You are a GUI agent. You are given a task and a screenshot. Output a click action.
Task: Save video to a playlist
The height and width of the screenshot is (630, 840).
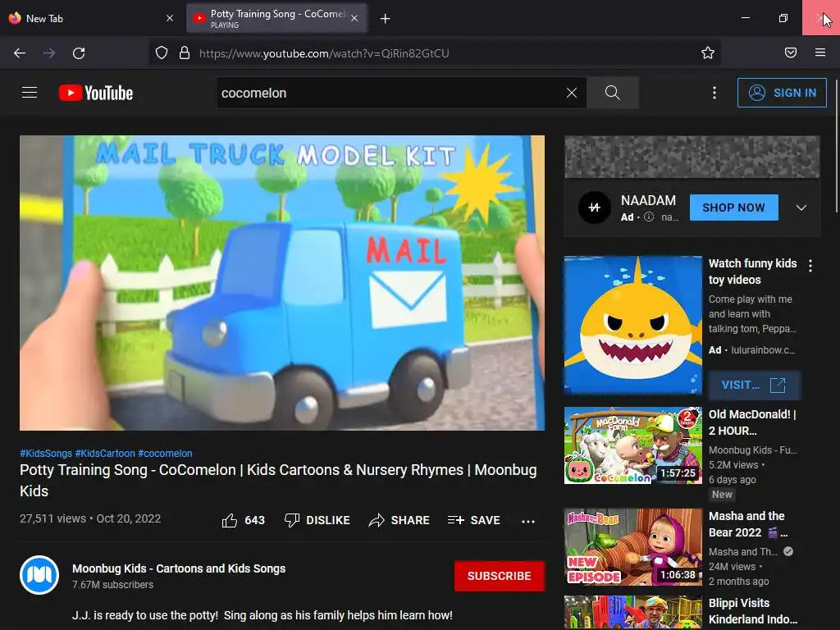tap(474, 520)
